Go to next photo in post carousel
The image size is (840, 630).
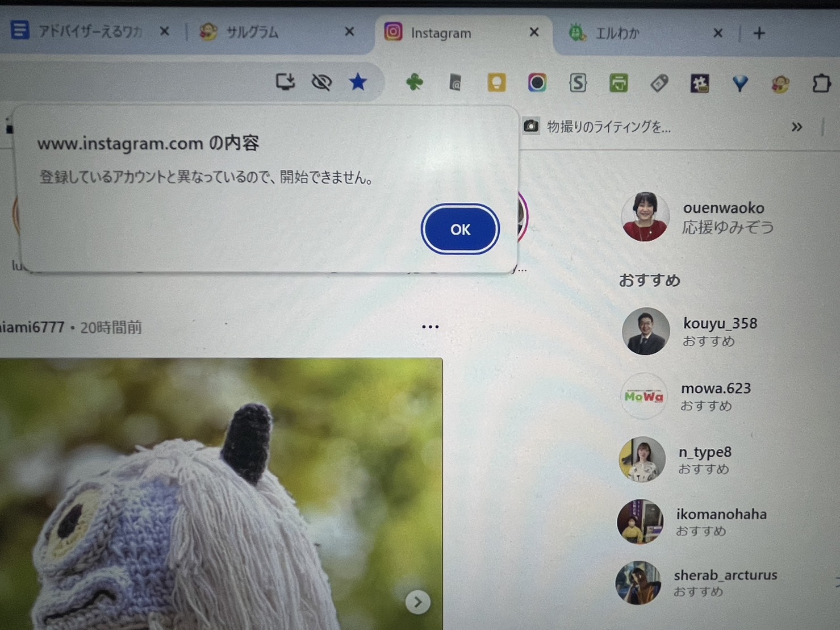[417, 602]
